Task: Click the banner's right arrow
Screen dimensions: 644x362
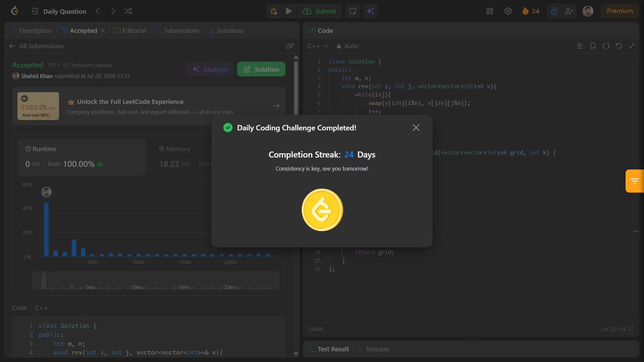Action: [276, 106]
